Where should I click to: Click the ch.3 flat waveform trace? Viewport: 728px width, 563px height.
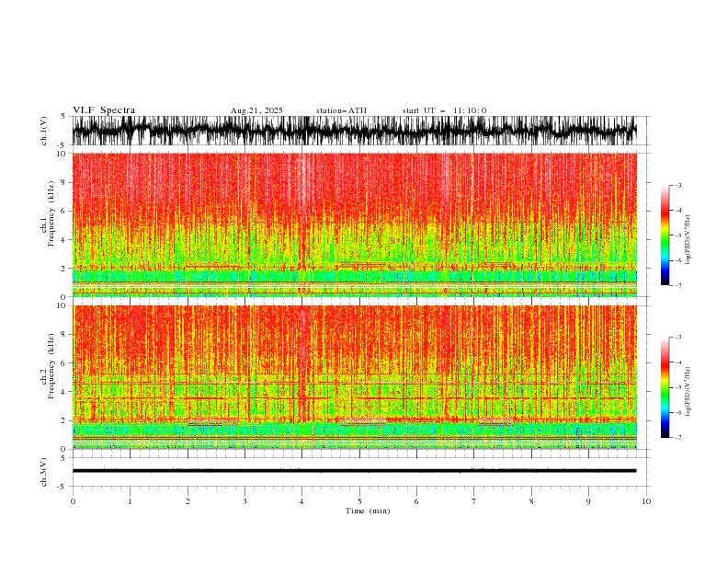point(355,471)
